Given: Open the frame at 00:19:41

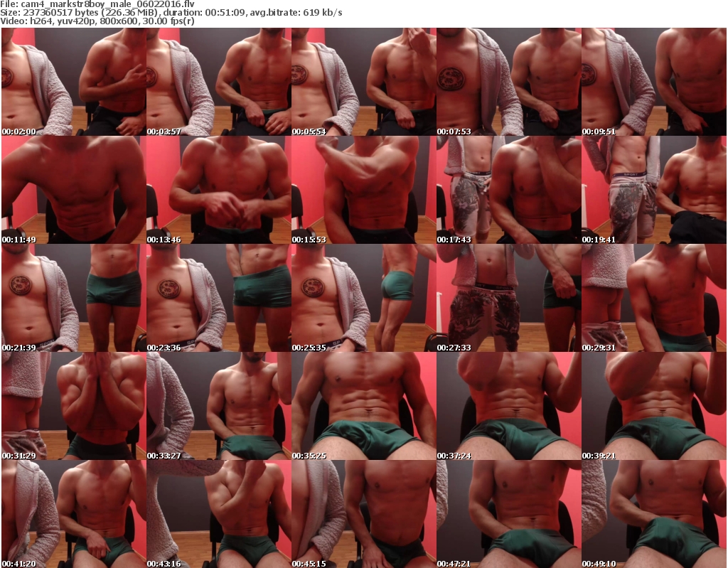Looking at the screenshot, I should 654,190.
